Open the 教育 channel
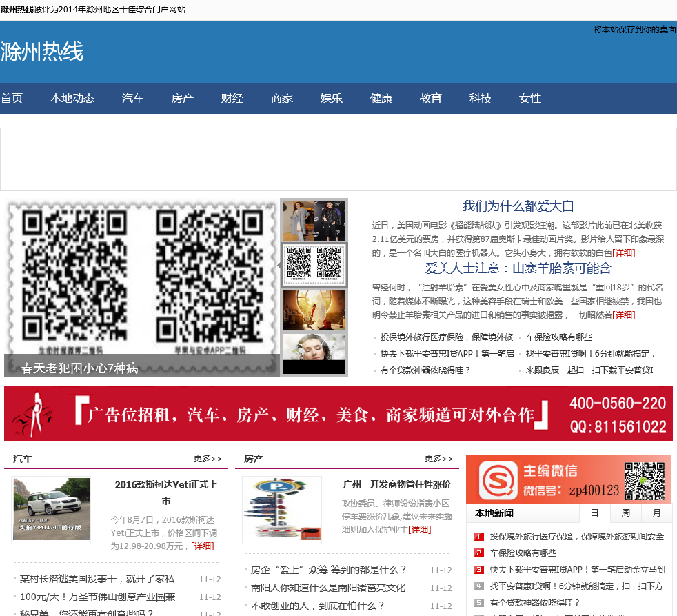The height and width of the screenshot is (616, 677). pos(430,99)
